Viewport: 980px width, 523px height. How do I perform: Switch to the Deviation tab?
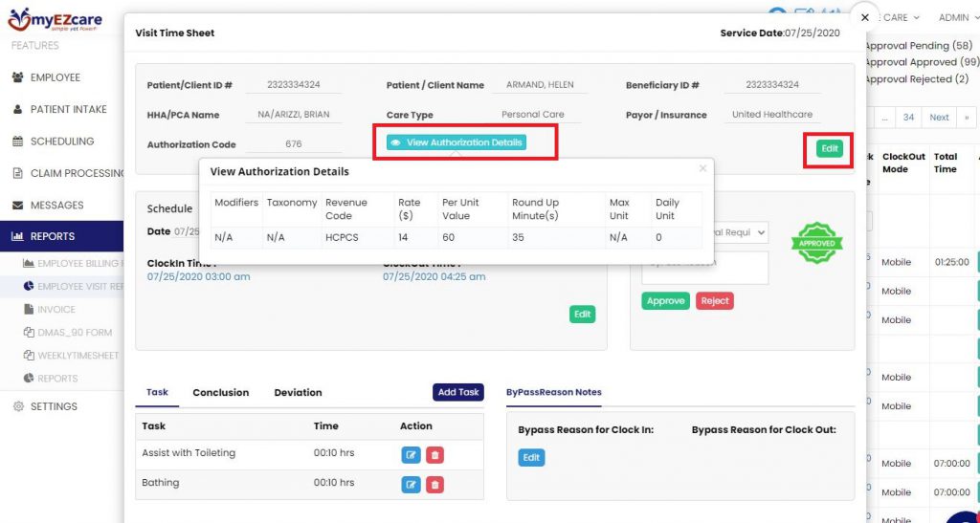299,393
